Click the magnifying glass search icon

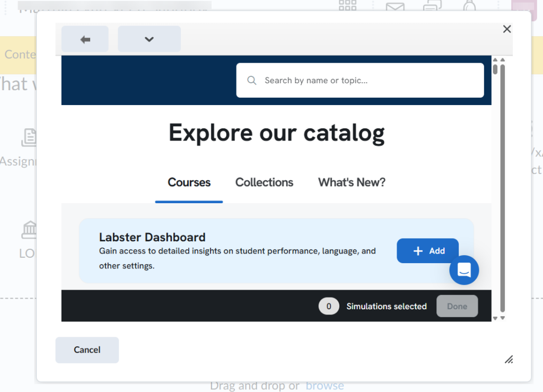[x=252, y=81]
